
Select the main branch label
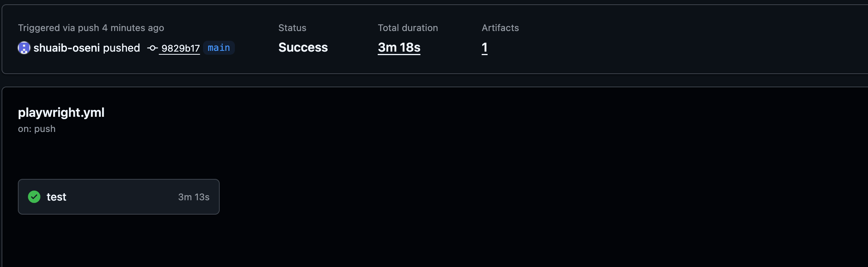tap(219, 48)
